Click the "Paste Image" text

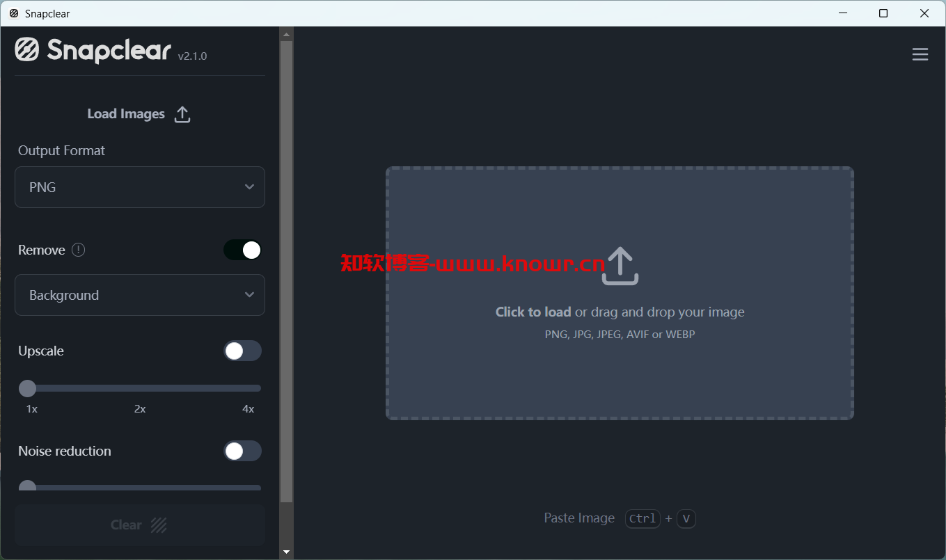click(579, 518)
